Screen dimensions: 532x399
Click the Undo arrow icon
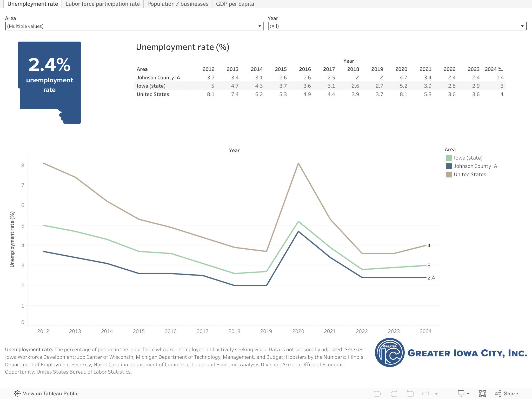[x=377, y=394]
